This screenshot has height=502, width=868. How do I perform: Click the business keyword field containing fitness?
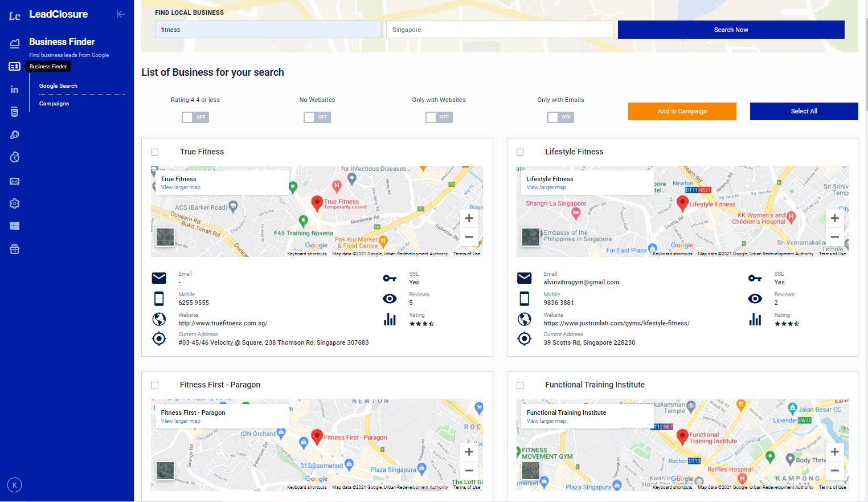(268, 30)
